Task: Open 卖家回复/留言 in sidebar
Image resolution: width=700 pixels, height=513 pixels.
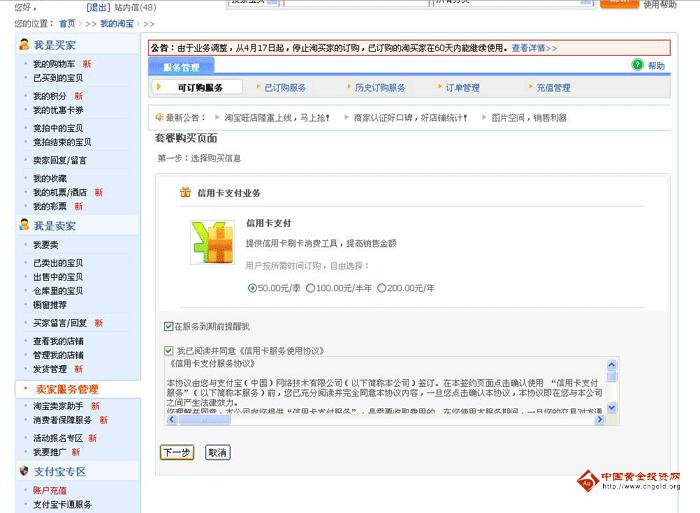Action: pyautogui.click(x=60, y=160)
